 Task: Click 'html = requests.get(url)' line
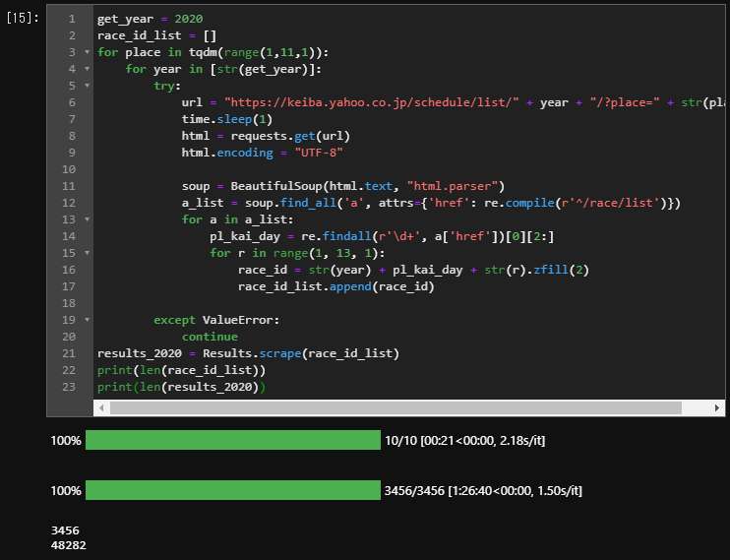(x=266, y=136)
